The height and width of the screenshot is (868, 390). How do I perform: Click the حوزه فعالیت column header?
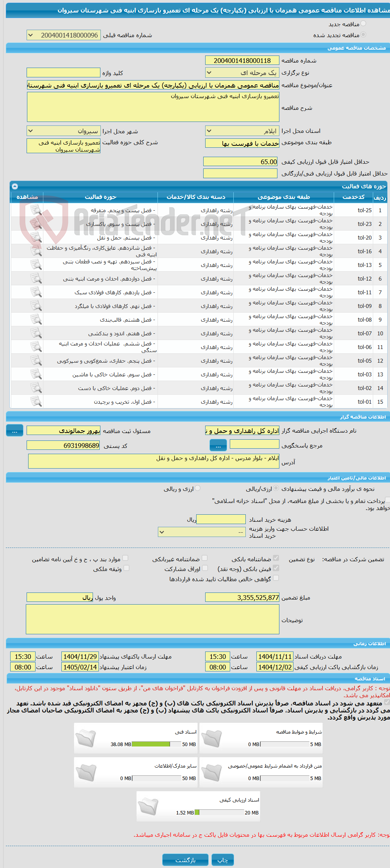coord(100,197)
